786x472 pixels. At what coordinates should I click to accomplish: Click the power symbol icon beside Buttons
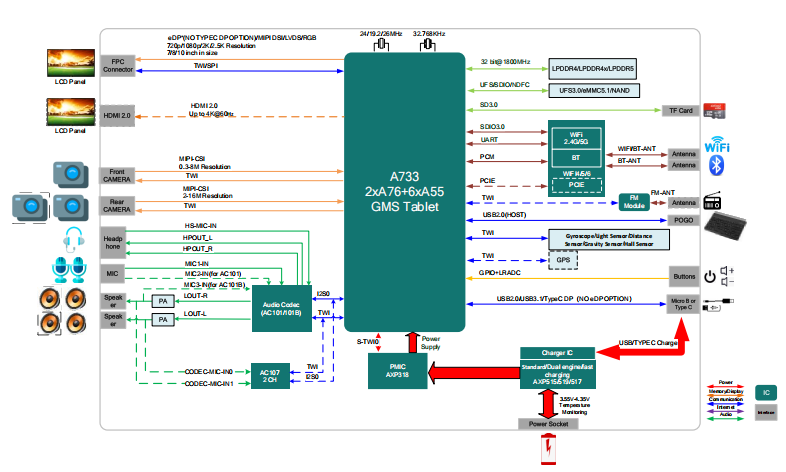click(x=709, y=275)
